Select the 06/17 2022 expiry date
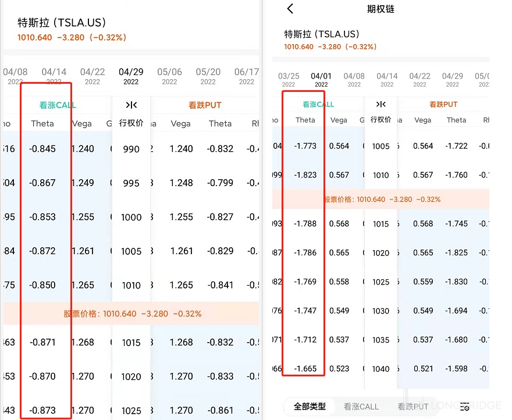 point(247,76)
